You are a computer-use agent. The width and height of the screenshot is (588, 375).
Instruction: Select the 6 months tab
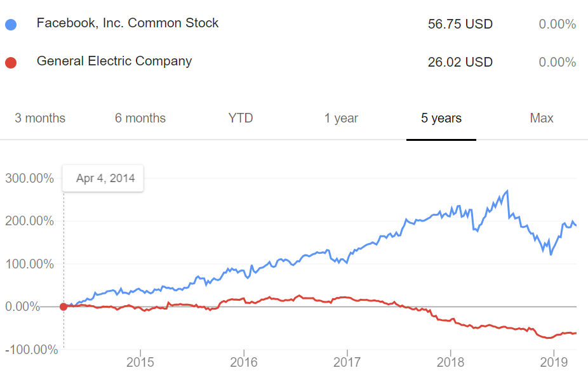pyautogui.click(x=140, y=119)
